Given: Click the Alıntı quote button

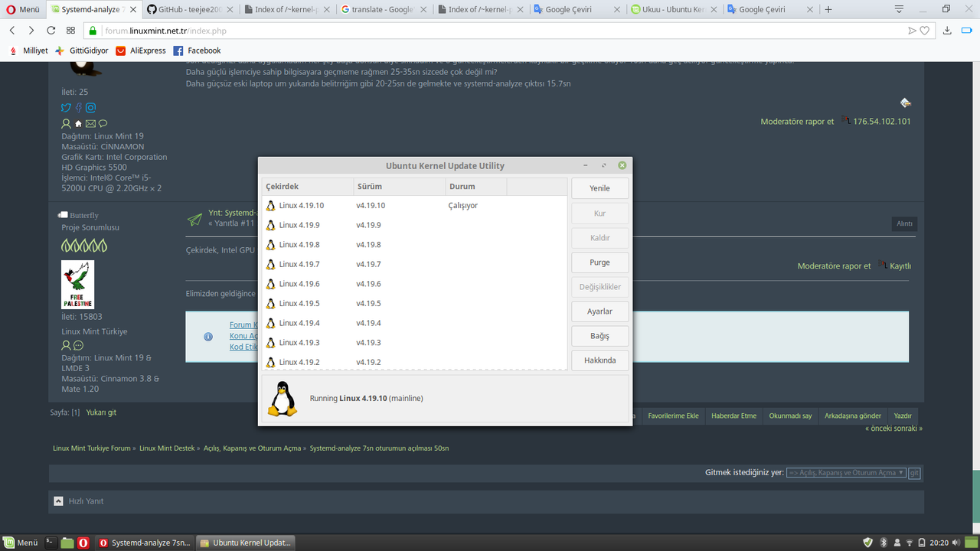Looking at the screenshot, I should [904, 223].
